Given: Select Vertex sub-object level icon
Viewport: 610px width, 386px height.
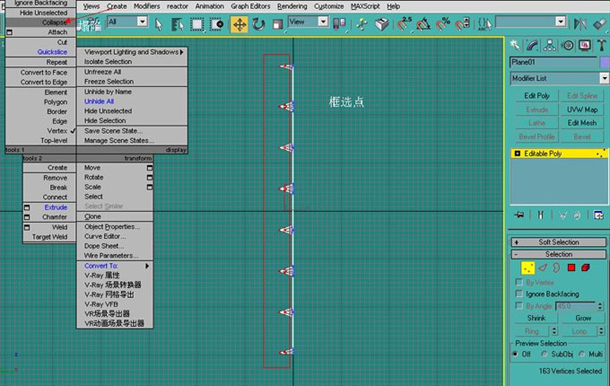Looking at the screenshot, I should pos(528,268).
